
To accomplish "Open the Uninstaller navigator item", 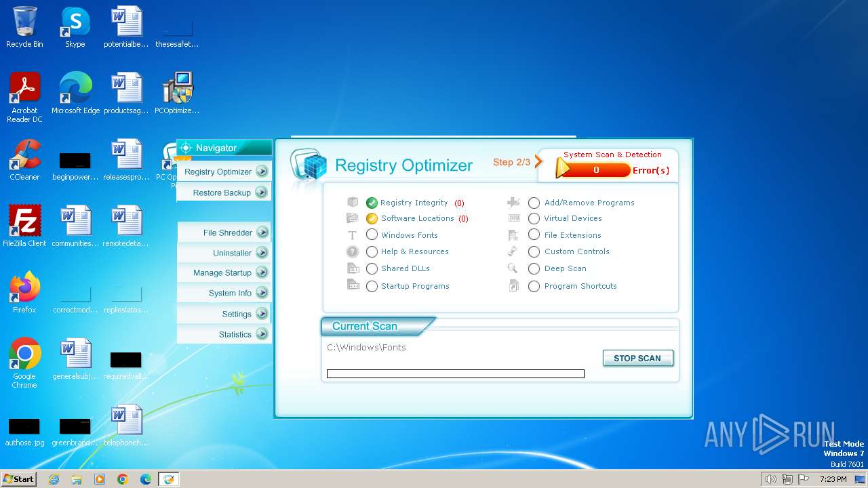I will [x=224, y=253].
